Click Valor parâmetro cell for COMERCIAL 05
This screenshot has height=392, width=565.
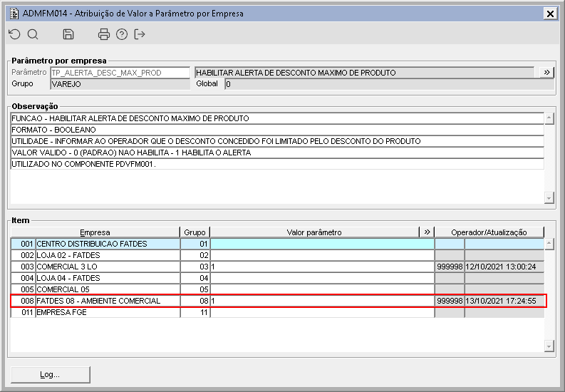[x=323, y=289]
